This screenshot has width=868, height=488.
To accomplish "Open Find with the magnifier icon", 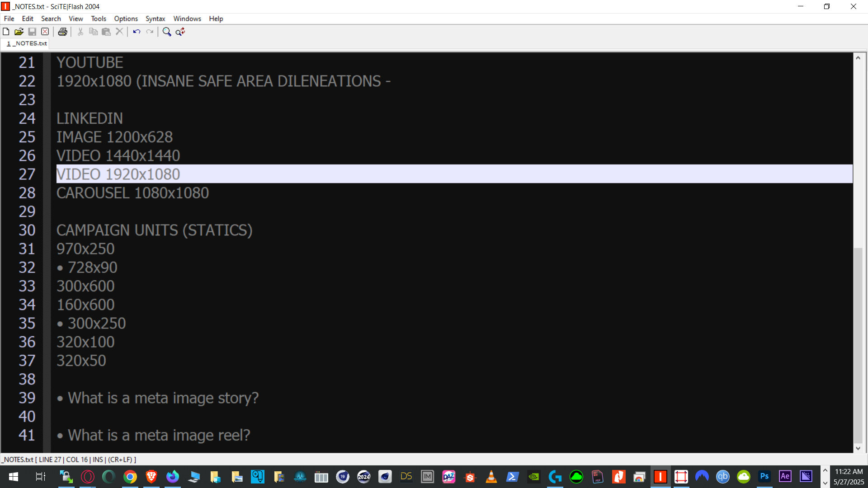I will [167, 32].
